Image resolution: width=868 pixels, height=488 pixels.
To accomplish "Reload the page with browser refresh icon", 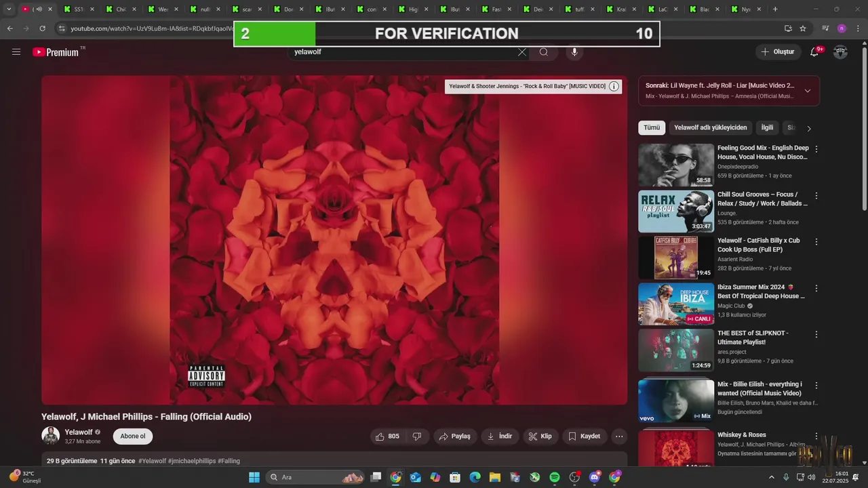I will (x=42, y=28).
